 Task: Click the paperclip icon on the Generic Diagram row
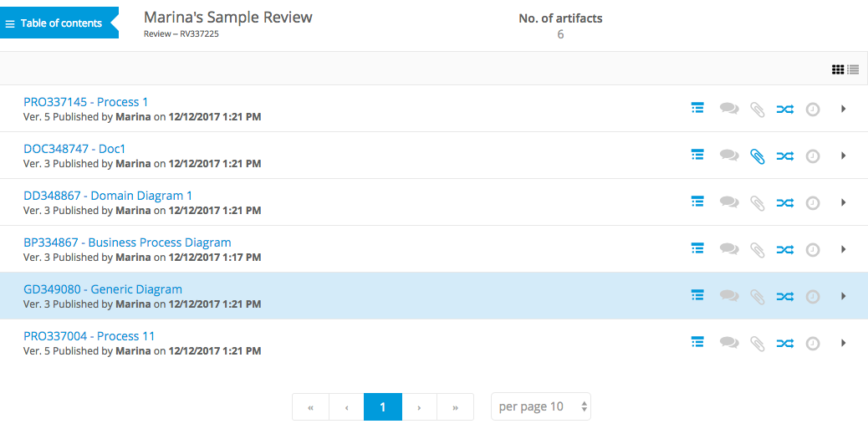click(x=758, y=297)
